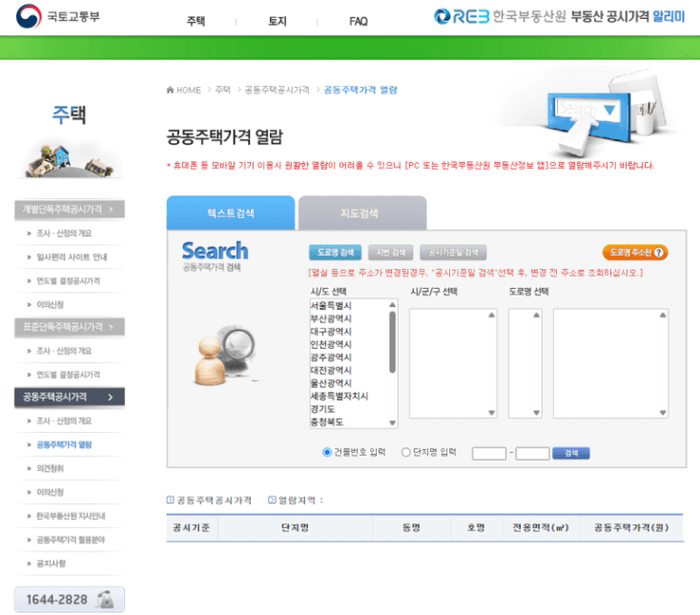Select the 공시기준일 검색 button

tap(453, 252)
